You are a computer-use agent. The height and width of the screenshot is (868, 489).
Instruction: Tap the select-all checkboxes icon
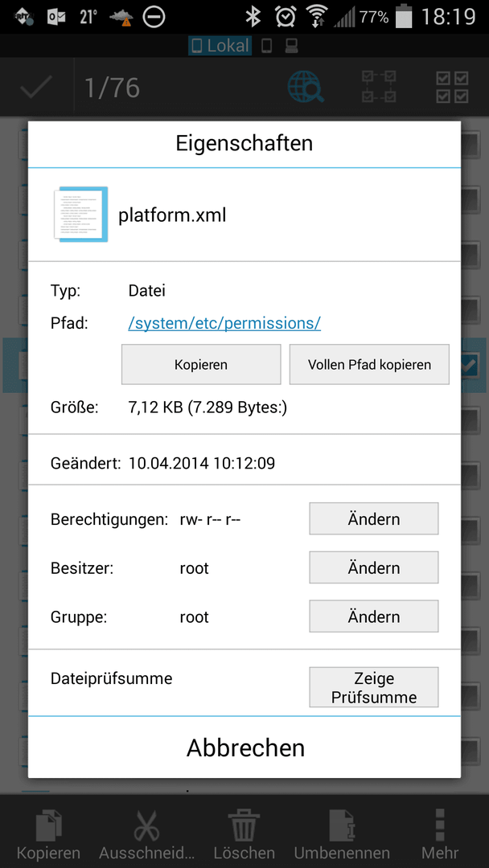click(453, 87)
